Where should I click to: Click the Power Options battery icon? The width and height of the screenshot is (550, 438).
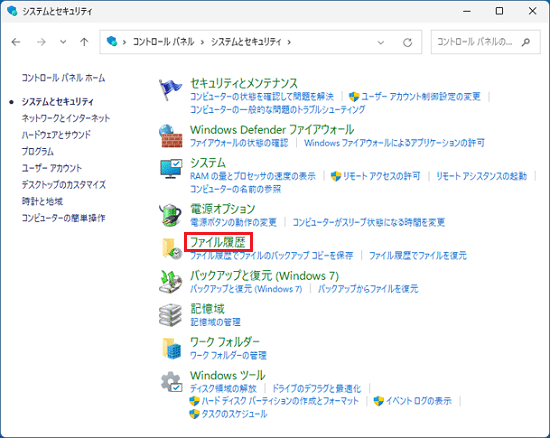pos(170,214)
